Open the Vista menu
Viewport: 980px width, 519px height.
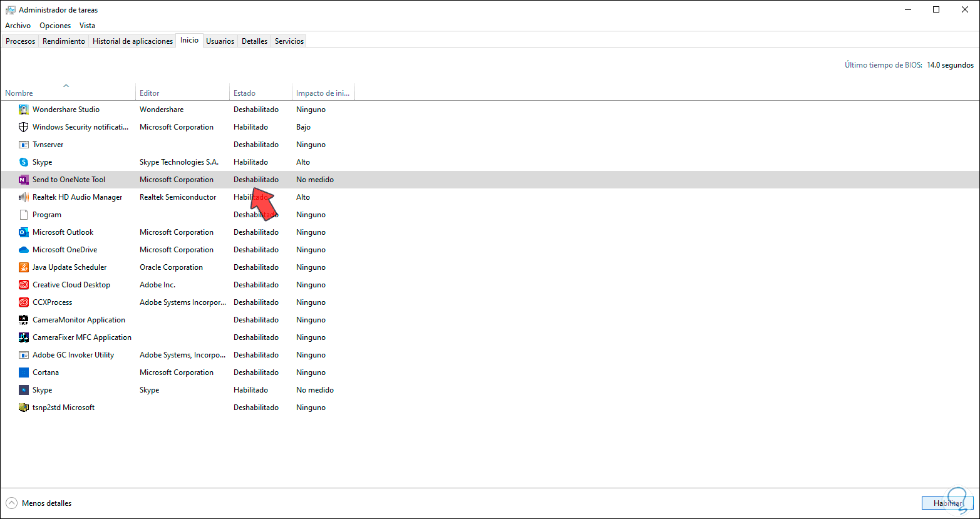click(88, 26)
